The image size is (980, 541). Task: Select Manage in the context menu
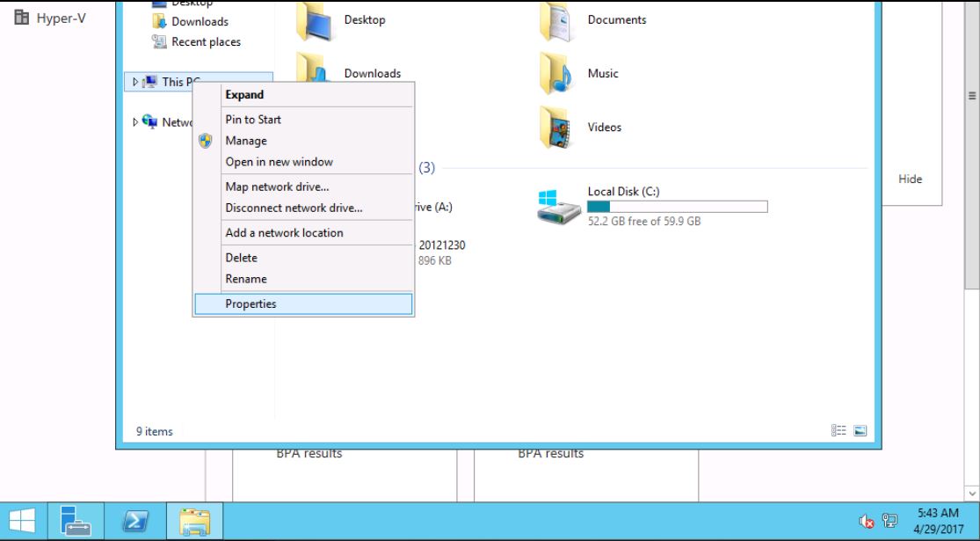pos(246,141)
